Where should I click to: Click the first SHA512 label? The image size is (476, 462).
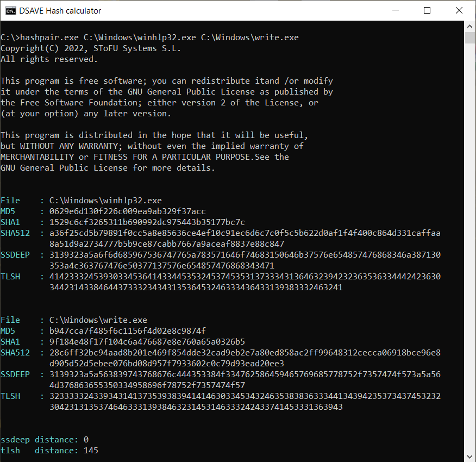(x=15, y=233)
